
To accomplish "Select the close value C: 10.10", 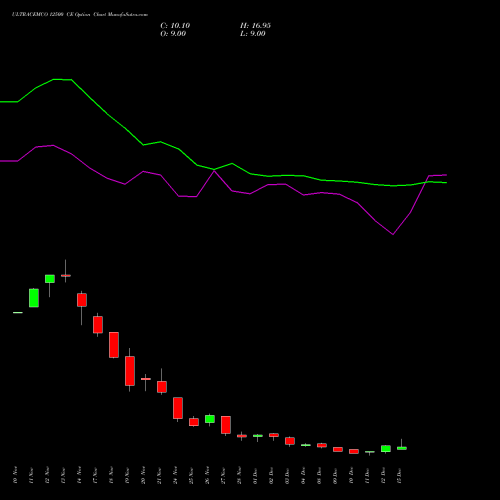I will click(x=175, y=26).
